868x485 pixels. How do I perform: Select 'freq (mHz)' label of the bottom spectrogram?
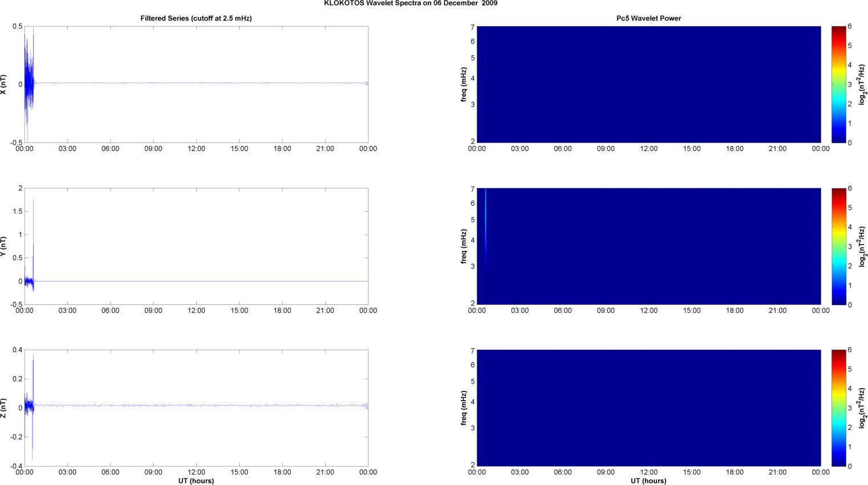coord(464,408)
